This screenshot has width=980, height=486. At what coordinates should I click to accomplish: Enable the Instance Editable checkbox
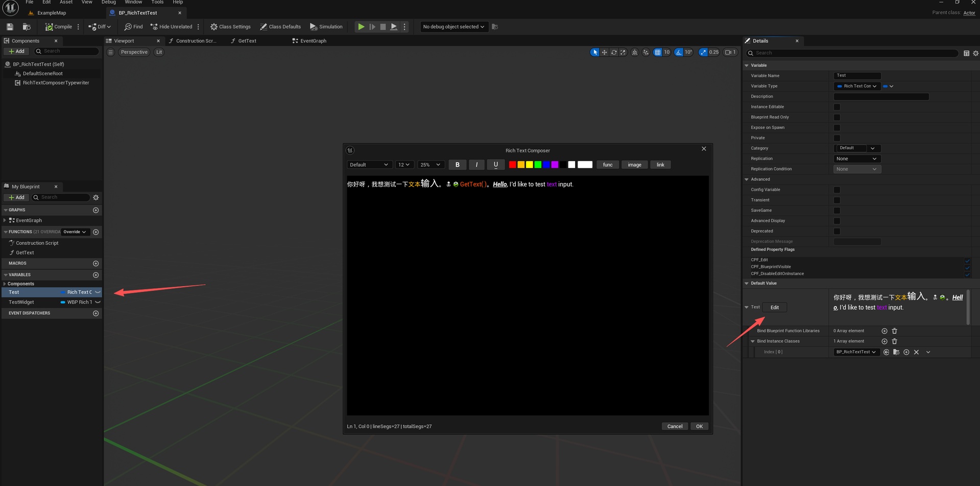pyautogui.click(x=837, y=107)
